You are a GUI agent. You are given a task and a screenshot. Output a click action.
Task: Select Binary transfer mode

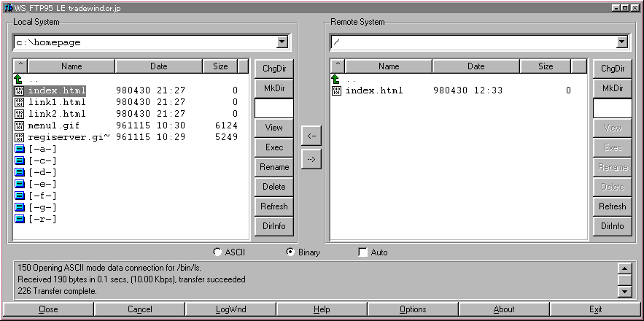tap(290, 252)
